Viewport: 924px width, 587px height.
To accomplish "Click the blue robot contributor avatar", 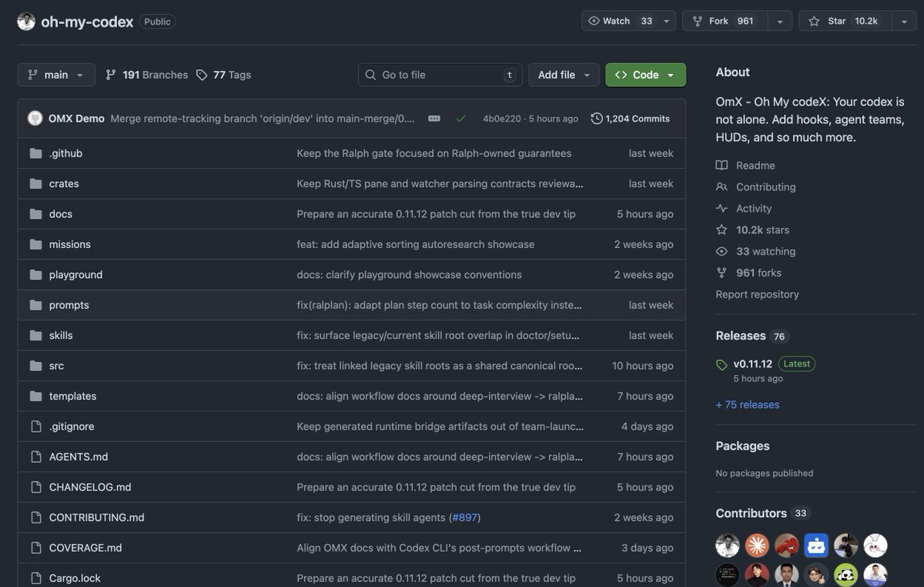I will pos(816,545).
